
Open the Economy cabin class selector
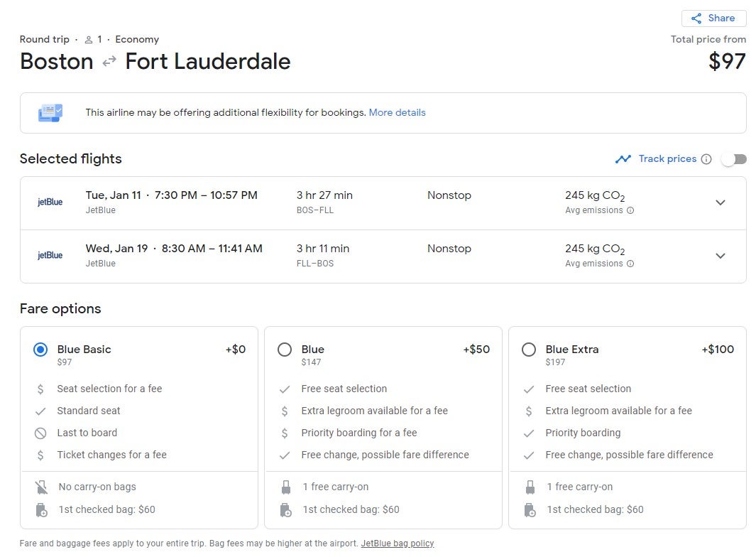(137, 39)
